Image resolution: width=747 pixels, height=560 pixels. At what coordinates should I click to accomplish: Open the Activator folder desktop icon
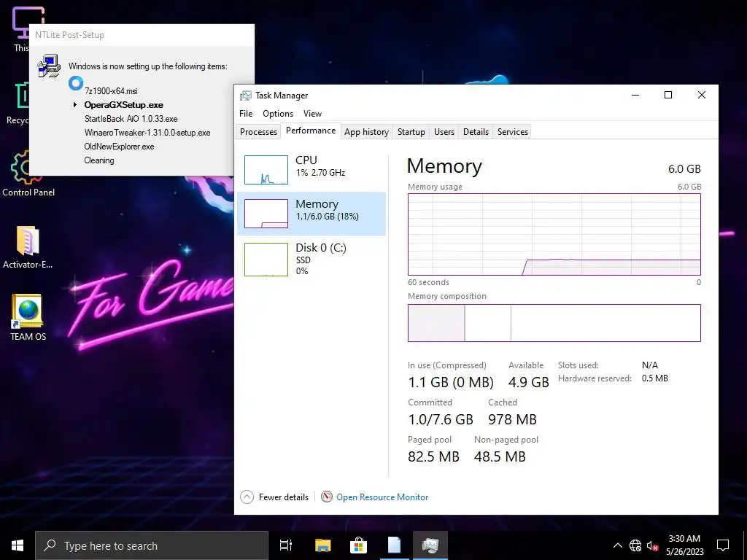click(x=28, y=248)
